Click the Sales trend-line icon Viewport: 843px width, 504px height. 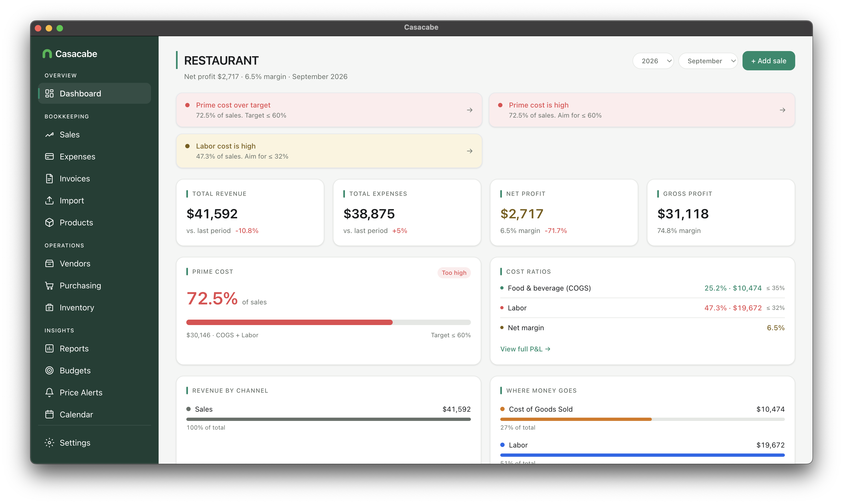point(49,134)
